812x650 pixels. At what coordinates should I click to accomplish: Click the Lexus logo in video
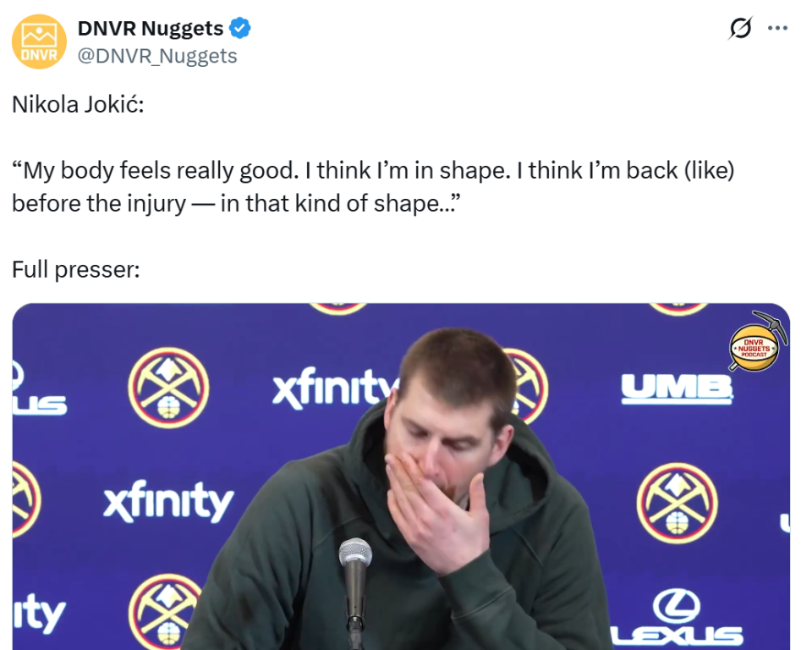click(x=677, y=619)
